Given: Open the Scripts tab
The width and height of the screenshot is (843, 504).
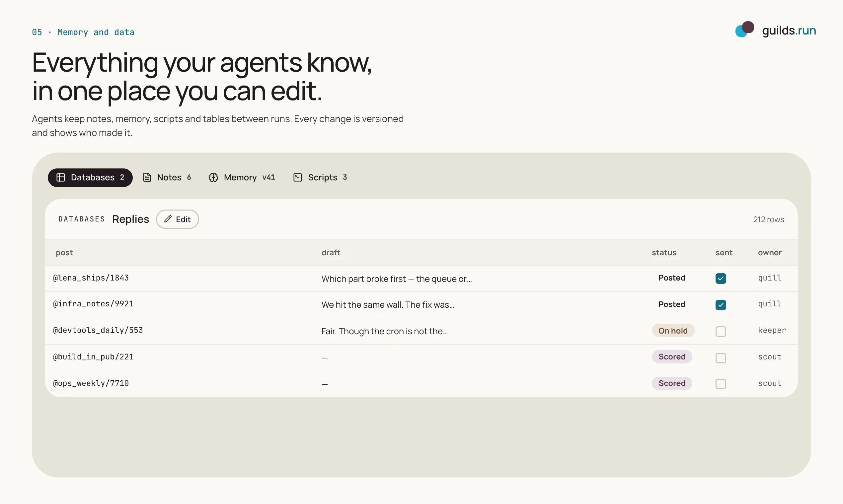Looking at the screenshot, I should click(320, 177).
